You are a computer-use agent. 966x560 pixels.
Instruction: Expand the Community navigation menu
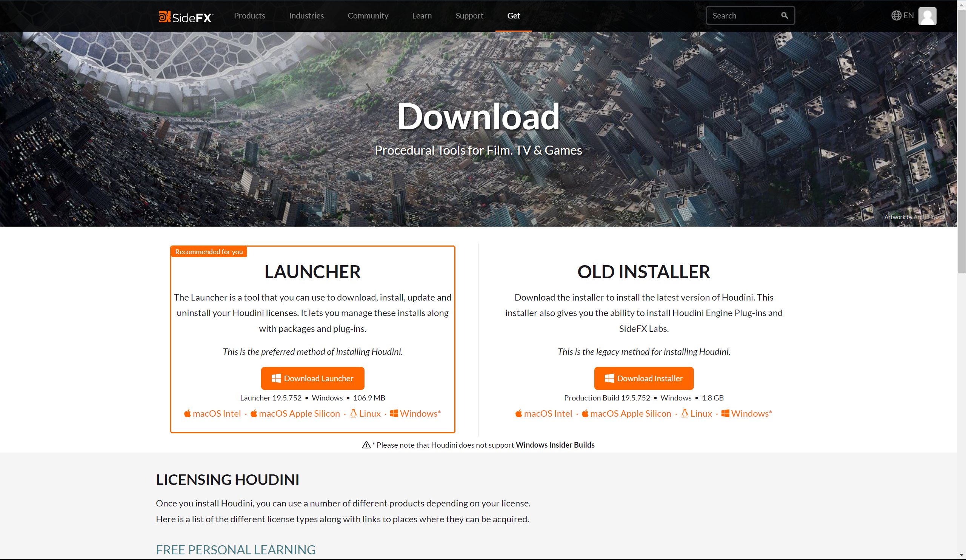[368, 16]
